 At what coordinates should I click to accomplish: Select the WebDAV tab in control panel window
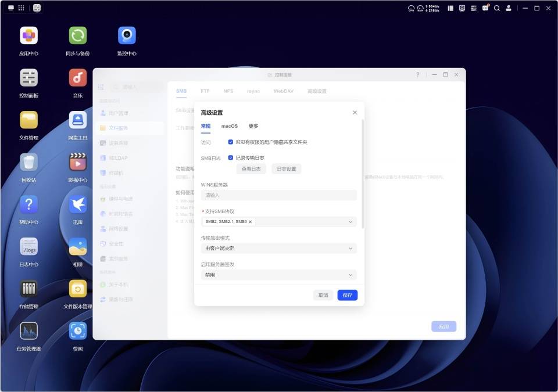[284, 91]
